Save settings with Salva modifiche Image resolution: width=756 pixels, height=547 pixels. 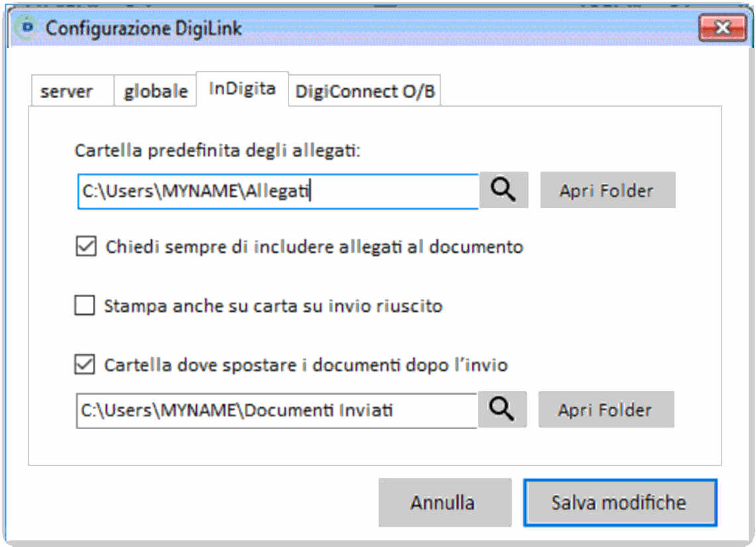click(620, 503)
